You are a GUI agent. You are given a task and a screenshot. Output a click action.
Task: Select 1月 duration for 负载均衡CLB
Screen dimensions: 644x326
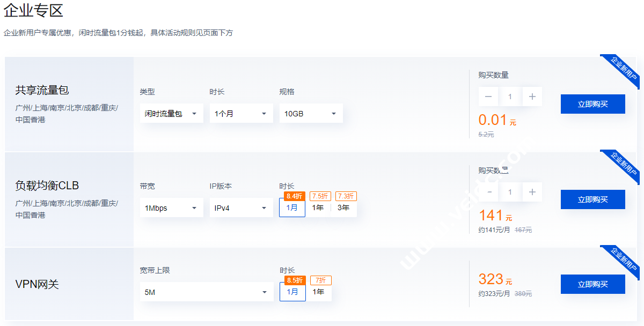point(292,208)
